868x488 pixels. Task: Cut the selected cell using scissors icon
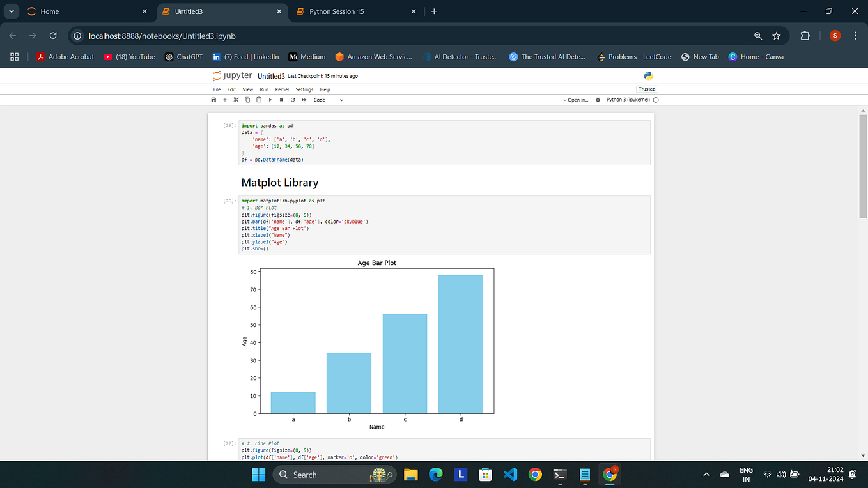[x=236, y=100]
